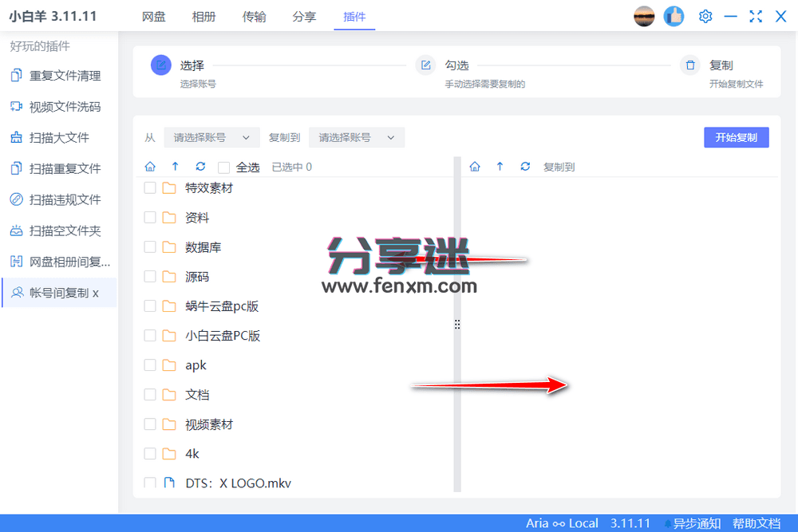Refresh the left file list

[200, 167]
